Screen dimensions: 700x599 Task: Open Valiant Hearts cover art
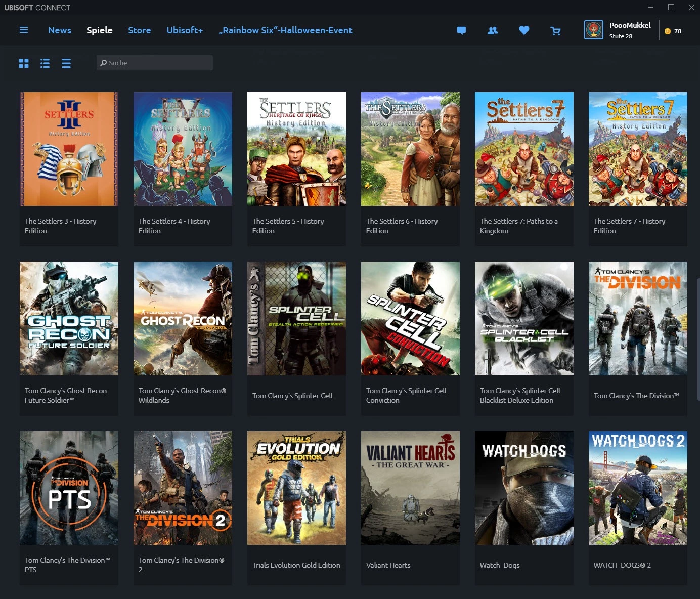click(410, 488)
